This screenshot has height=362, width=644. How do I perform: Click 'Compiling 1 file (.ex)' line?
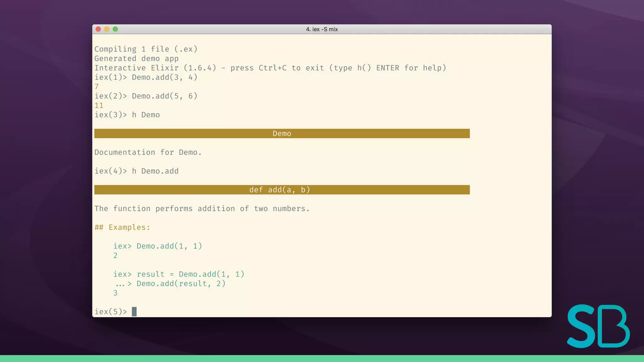(146, 49)
